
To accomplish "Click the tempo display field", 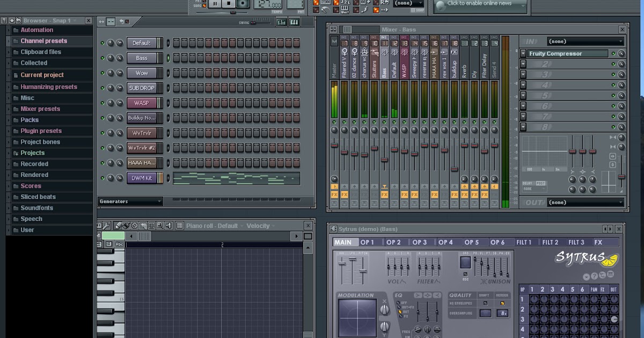I will tap(269, 4).
